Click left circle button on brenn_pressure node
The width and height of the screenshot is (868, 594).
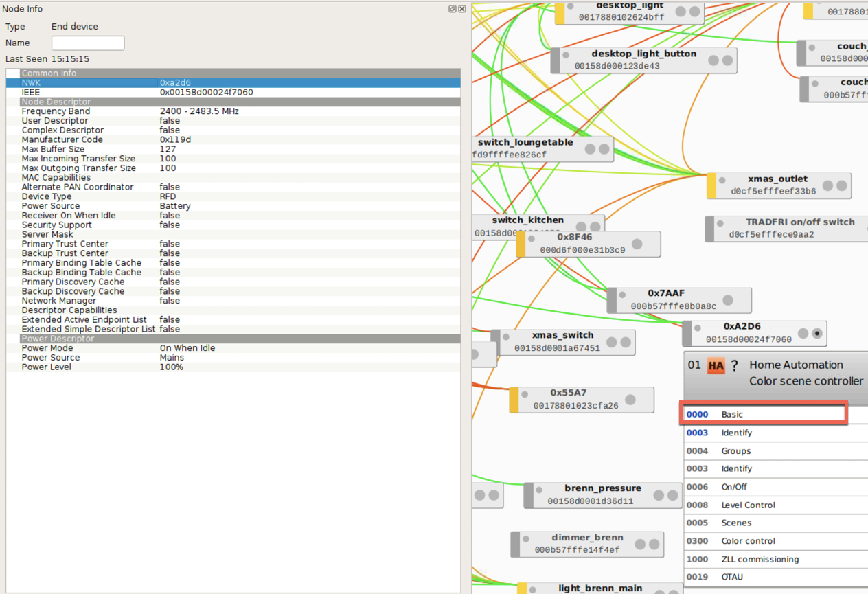(x=659, y=495)
